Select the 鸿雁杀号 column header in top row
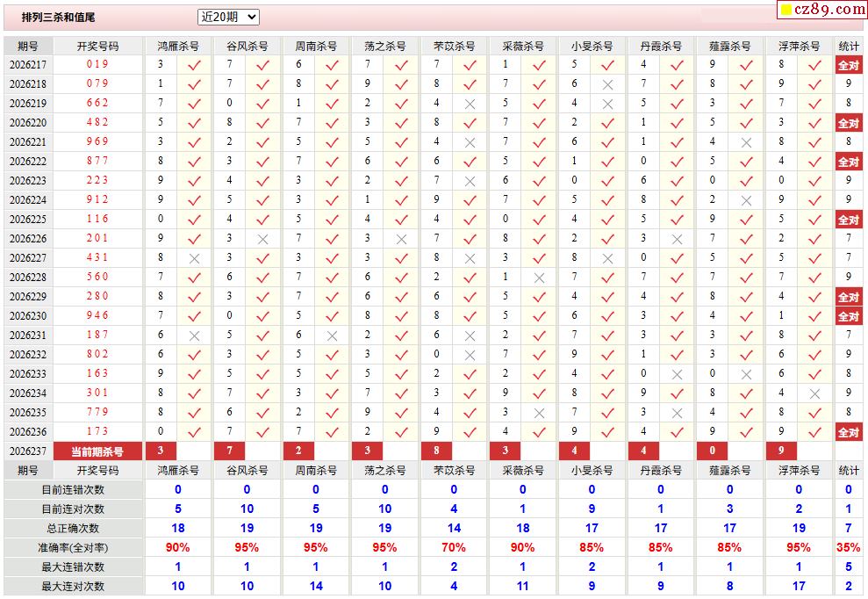The image size is (868, 599). [x=177, y=47]
